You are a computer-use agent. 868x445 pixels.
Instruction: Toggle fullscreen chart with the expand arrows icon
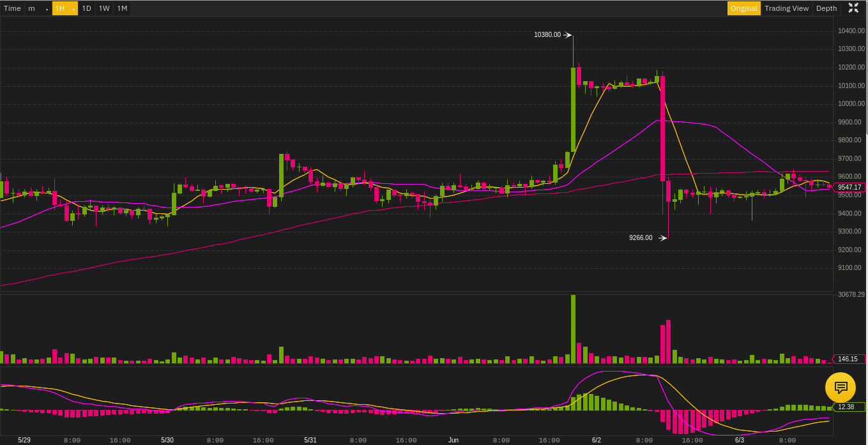(x=853, y=8)
